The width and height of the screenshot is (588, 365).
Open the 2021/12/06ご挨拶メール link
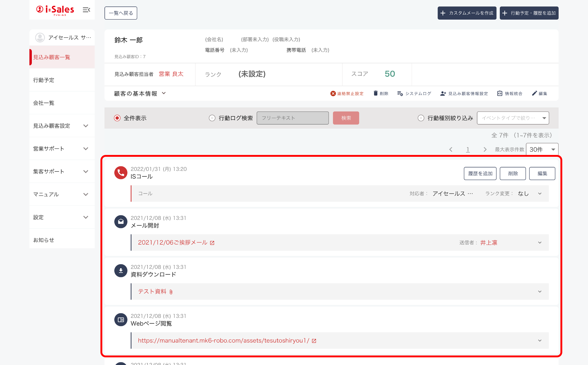point(173,243)
